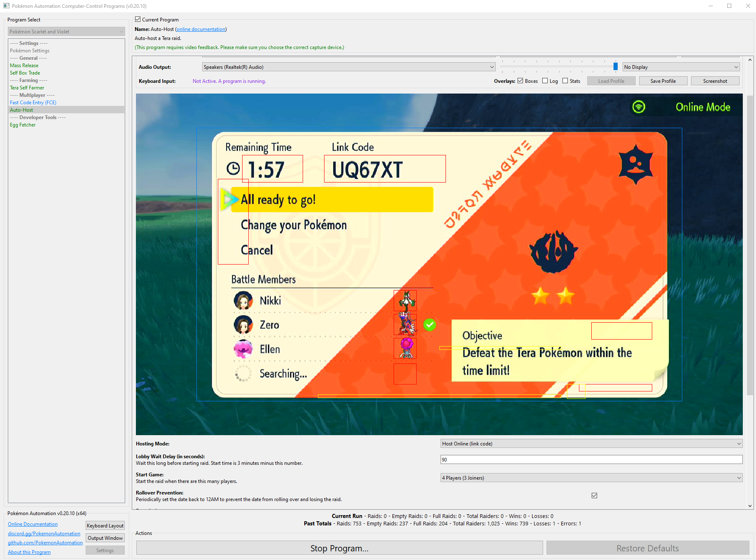This screenshot has width=756, height=560.
Task: Click the audio volume slider handle
Action: coord(615,66)
